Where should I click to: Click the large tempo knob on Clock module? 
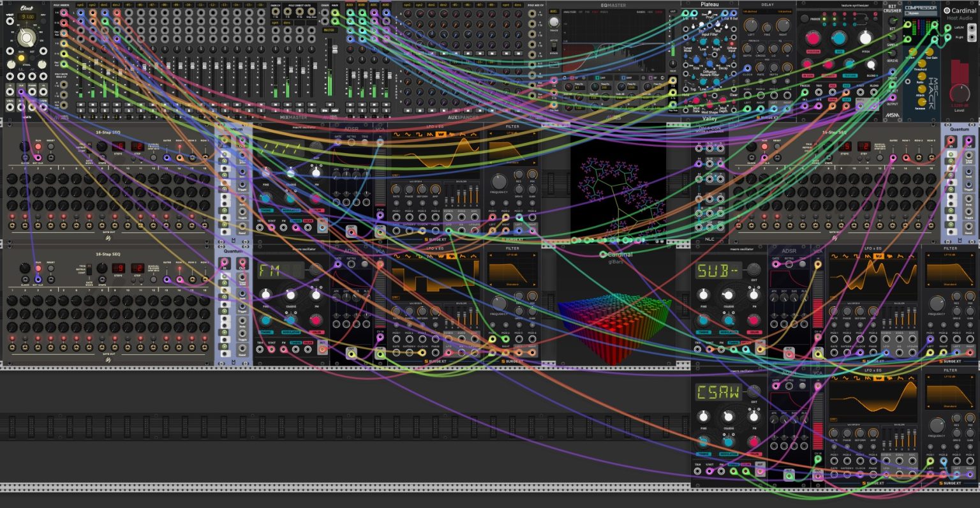(27, 38)
